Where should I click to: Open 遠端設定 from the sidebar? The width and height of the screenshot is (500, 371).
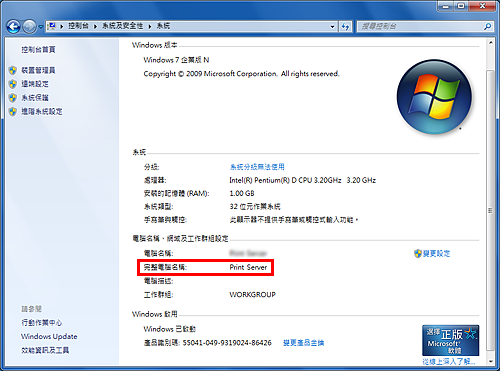(x=35, y=84)
